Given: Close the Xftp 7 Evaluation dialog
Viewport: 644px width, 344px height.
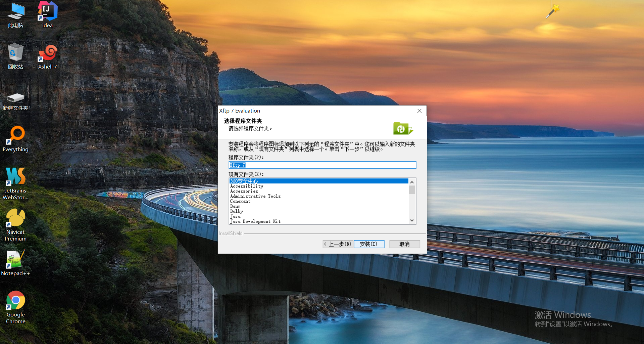Looking at the screenshot, I should tap(419, 111).
